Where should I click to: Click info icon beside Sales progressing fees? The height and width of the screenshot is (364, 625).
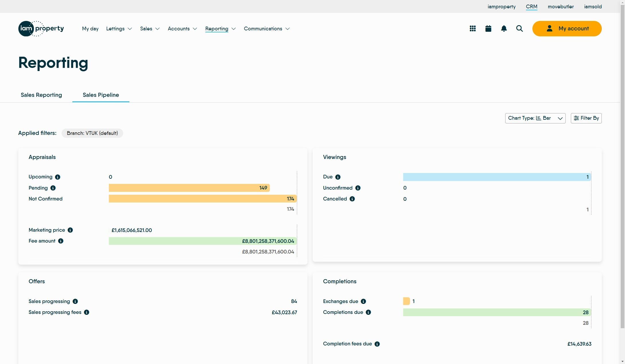[87, 312]
